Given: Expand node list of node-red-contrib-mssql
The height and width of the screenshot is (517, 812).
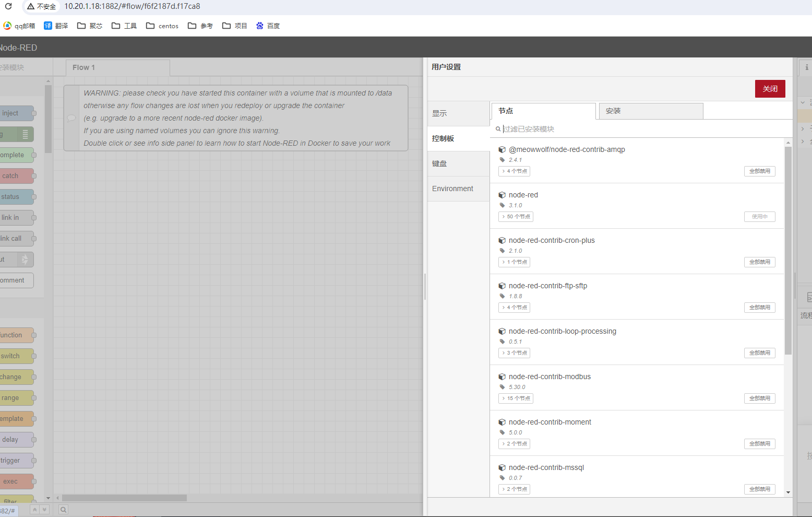Looking at the screenshot, I should (514, 489).
